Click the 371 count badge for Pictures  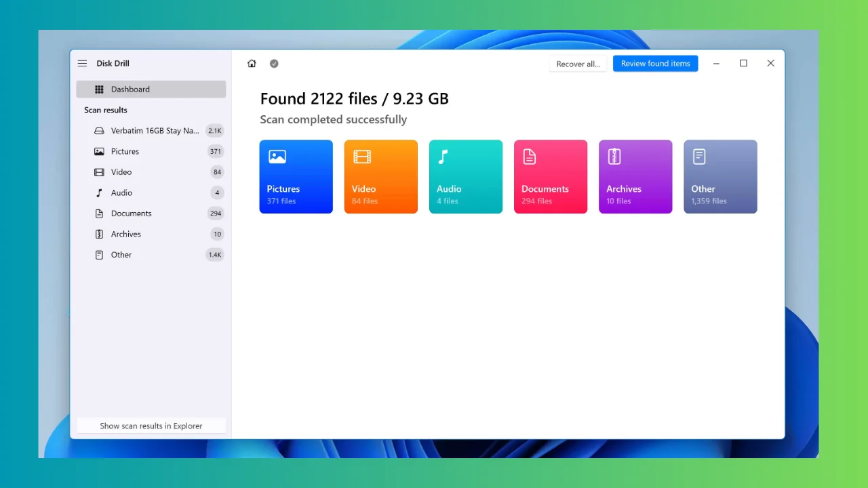(x=216, y=152)
